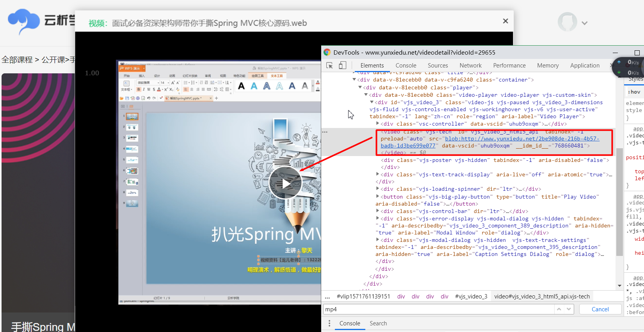
Task: Maximize the DevTools window
Action: coord(637,53)
